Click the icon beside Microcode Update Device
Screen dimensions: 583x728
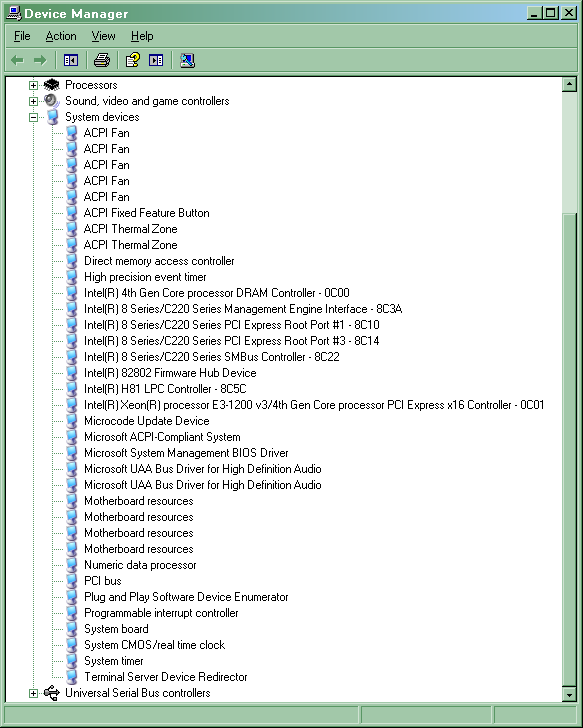(x=71, y=421)
